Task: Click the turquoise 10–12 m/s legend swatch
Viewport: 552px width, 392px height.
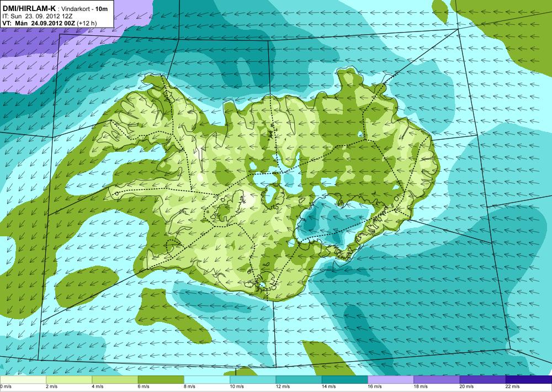Action: coord(253,380)
